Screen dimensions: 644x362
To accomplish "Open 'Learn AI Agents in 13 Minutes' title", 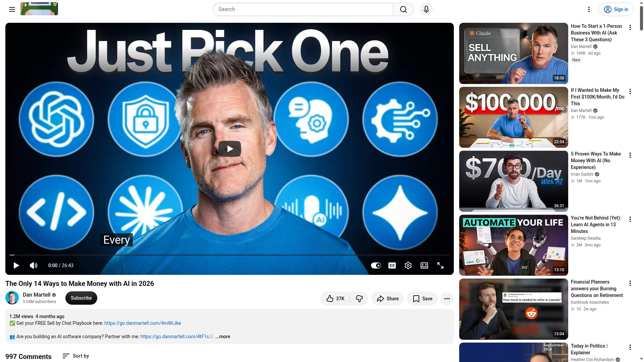I will point(596,225).
